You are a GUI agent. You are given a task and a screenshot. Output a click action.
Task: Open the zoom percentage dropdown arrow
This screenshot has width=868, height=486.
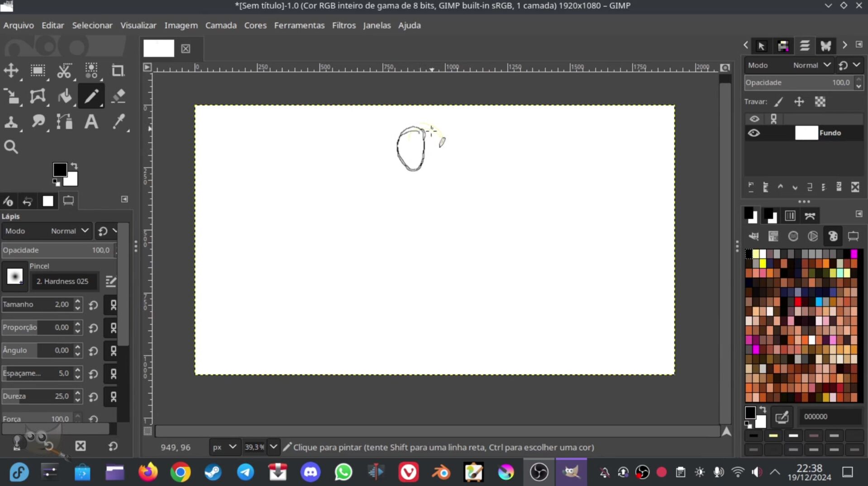point(273,447)
